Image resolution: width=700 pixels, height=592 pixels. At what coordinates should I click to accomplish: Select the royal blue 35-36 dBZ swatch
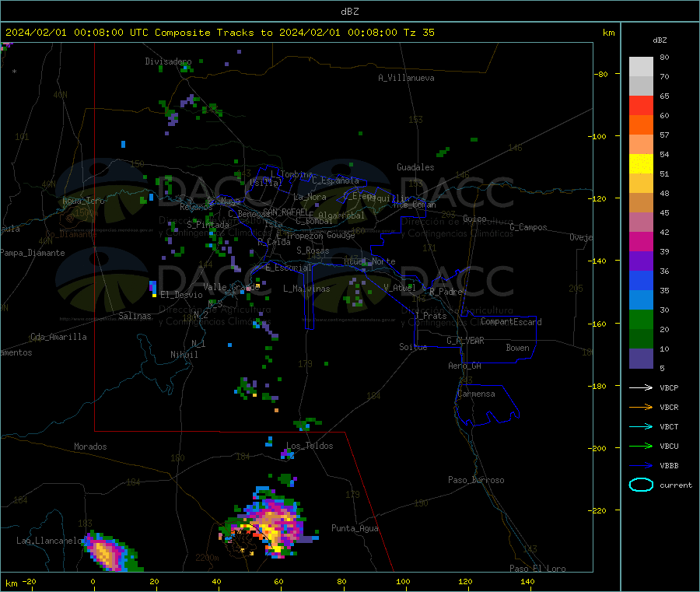pos(641,280)
